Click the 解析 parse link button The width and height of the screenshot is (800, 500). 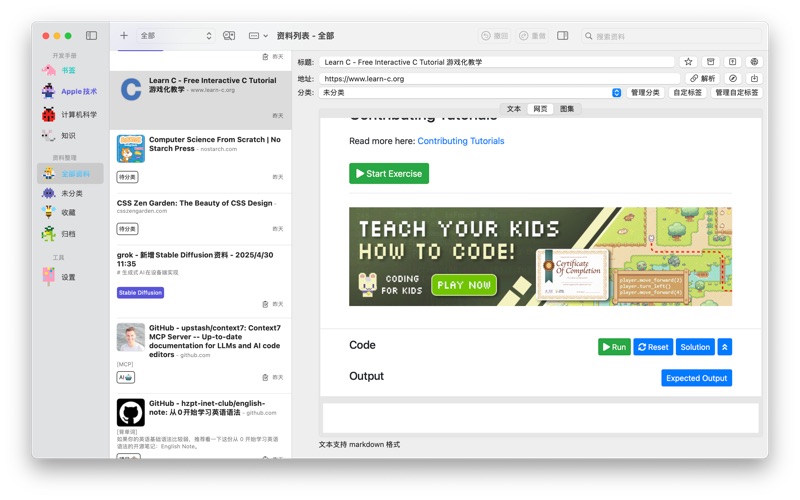703,78
